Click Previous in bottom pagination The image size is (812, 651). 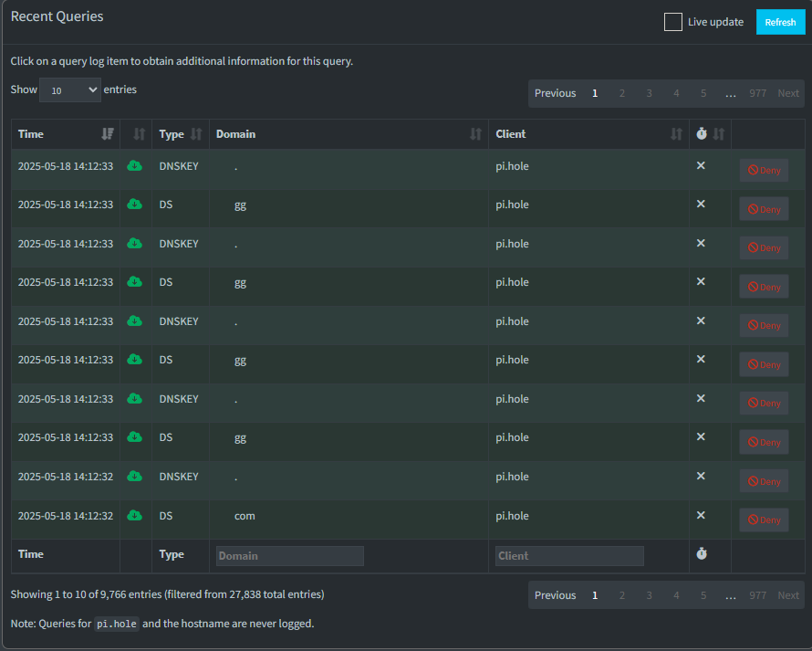point(555,595)
